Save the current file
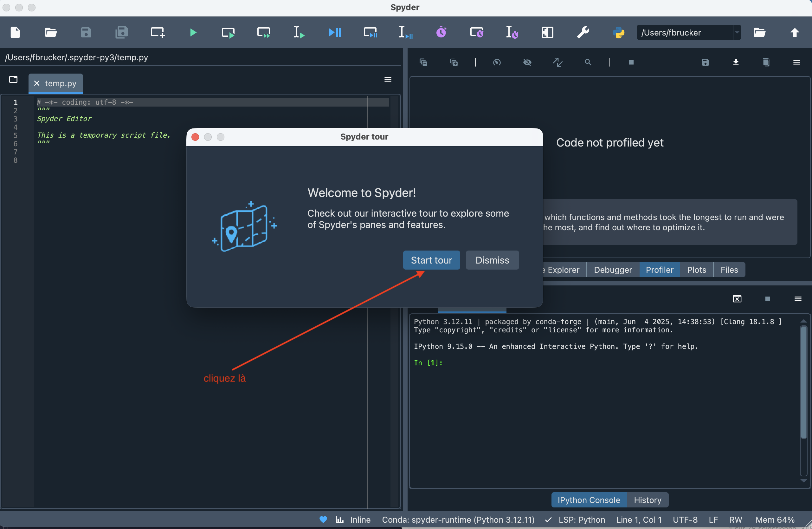 pyautogui.click(x=86, y=32)
